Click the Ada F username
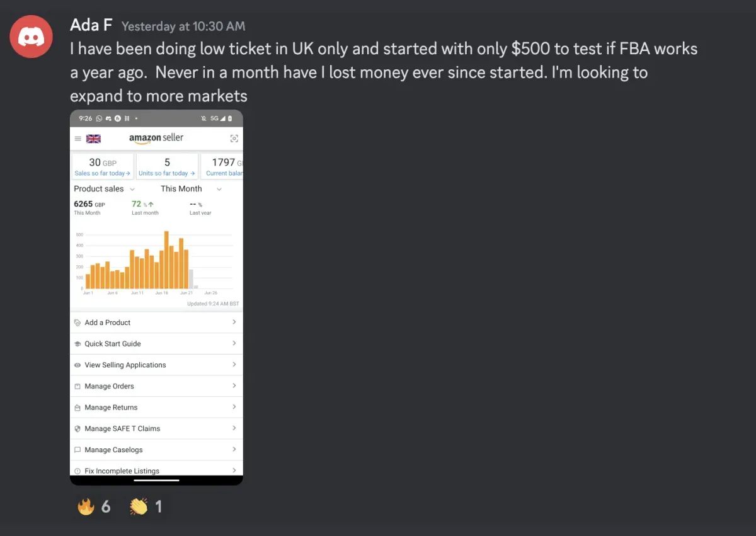Viewport: 756px width, 536px height. point(91,25)
